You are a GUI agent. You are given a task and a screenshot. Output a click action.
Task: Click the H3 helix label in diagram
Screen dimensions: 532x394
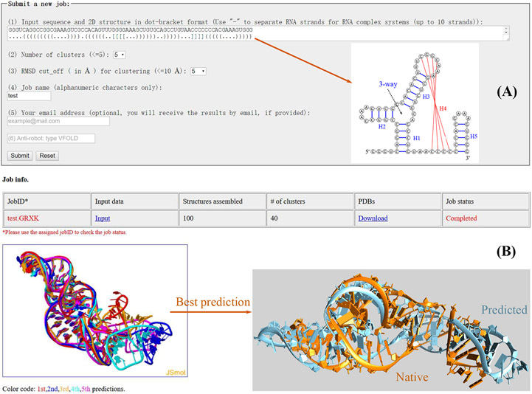(x=426, y=97)
